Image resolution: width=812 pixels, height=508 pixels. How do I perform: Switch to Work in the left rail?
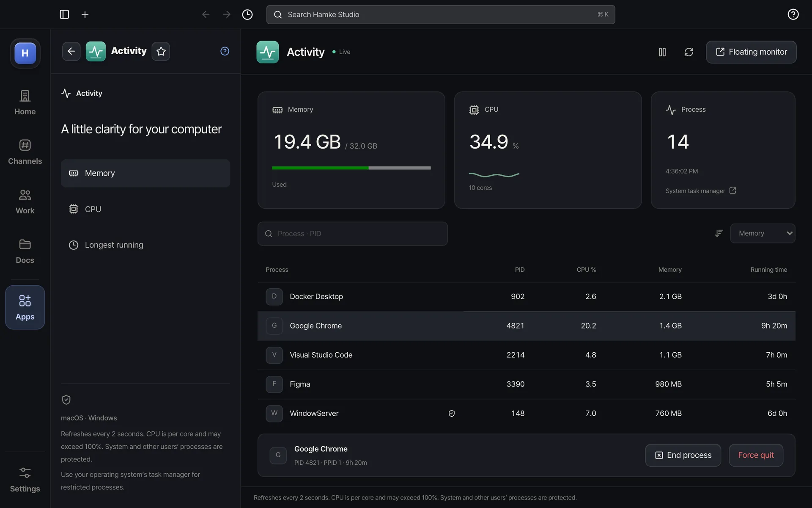(x=25, y=202)
